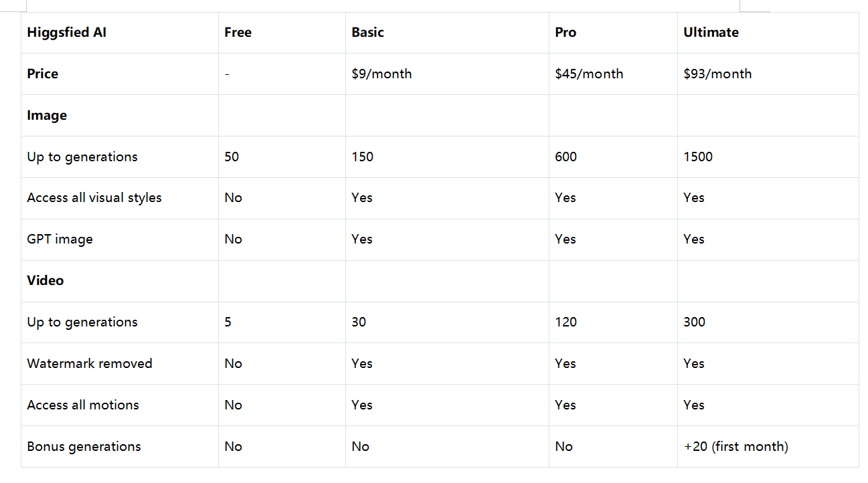868x483 pixels.
Task: Click the "1500" image generations cell
Action: tap(698, 157)
